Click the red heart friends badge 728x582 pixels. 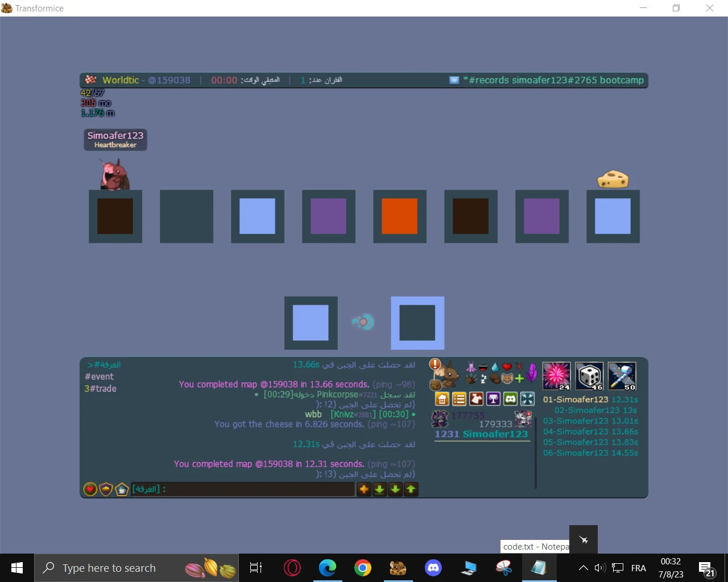tap(90, 489)
